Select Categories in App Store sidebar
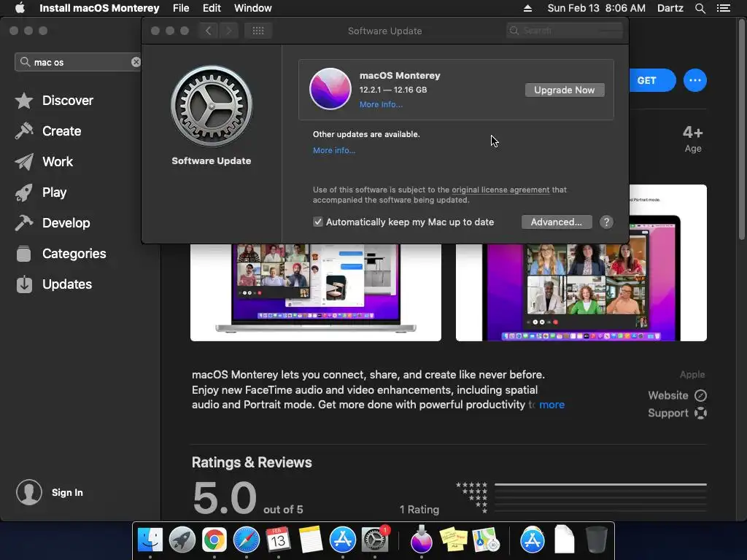Viewport: 747px width, 560px height. pos(61,253)
